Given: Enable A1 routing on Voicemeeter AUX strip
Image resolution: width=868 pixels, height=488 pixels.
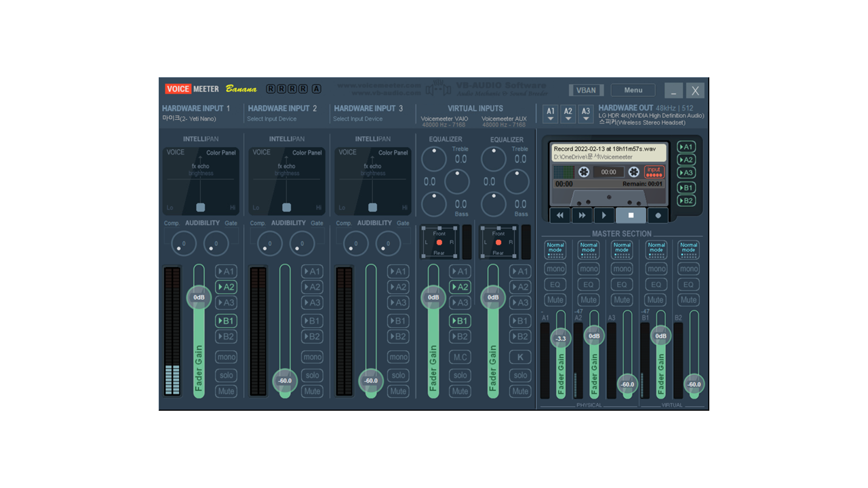Looking at the screenshot, I should pos(520,272).
